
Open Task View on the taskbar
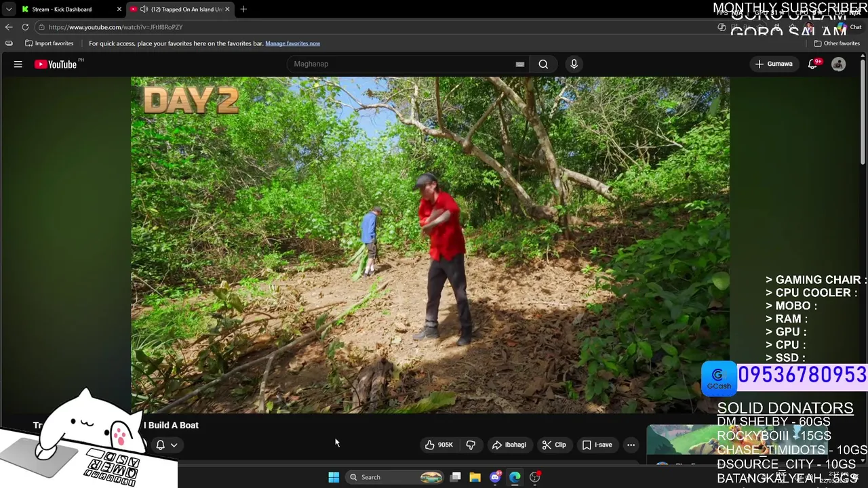tap(456, 477)
